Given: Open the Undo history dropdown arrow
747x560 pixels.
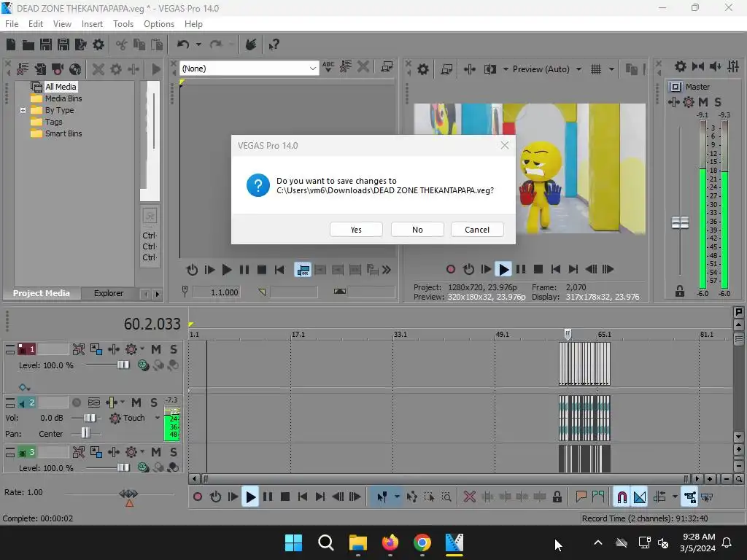Looking at the screenshot, I should pyautogui.click(x=198, y=44).
